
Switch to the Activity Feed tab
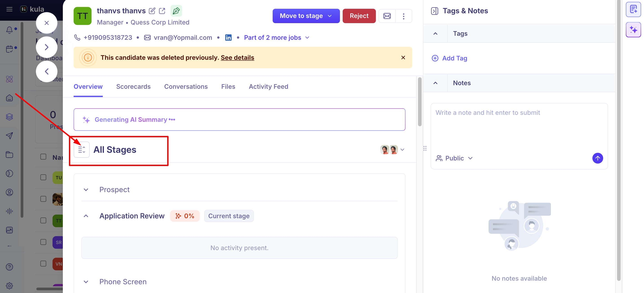click(269, 87)
